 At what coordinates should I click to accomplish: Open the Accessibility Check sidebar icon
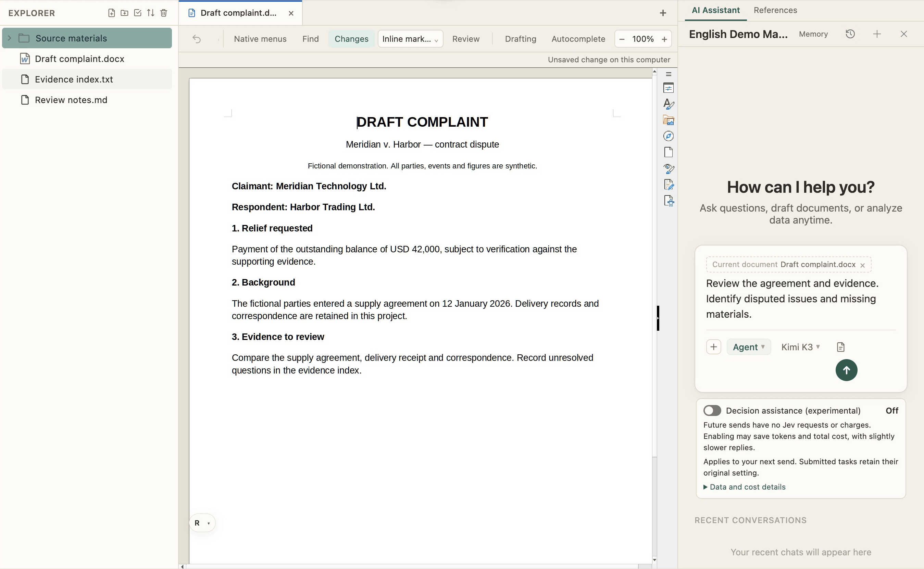point(669,201)
